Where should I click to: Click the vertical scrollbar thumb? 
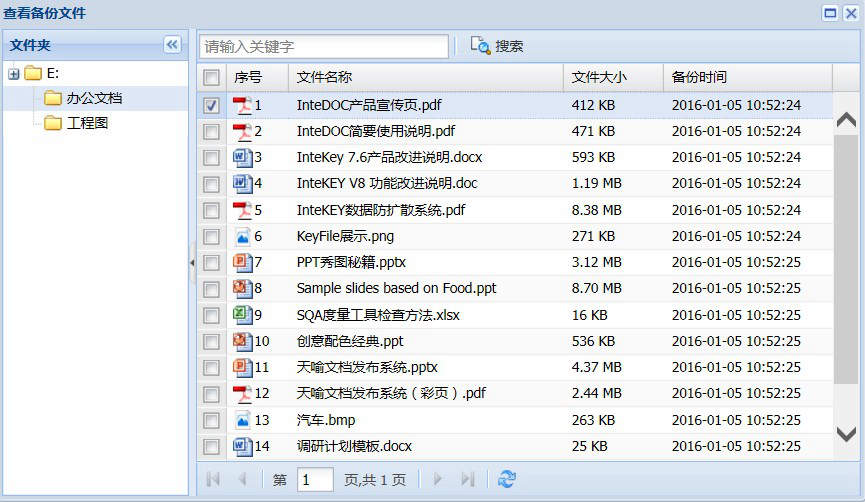point(846,259)
